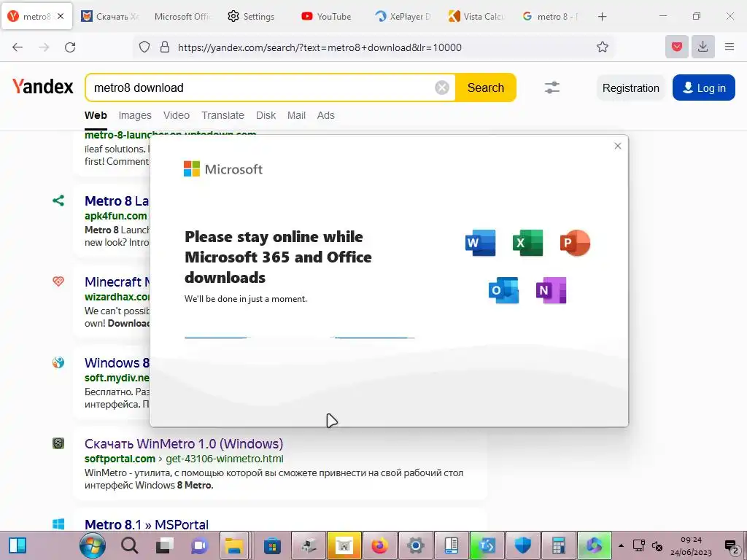
Task: Switch to the Google metro 8 tab
Action: (x=550, y=16)
